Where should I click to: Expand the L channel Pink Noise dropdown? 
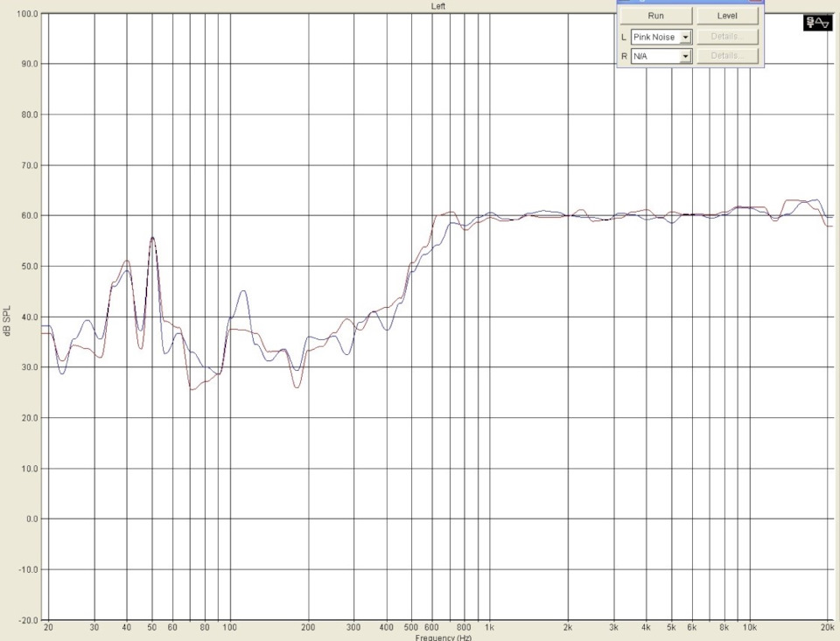(x=685, y=37)
